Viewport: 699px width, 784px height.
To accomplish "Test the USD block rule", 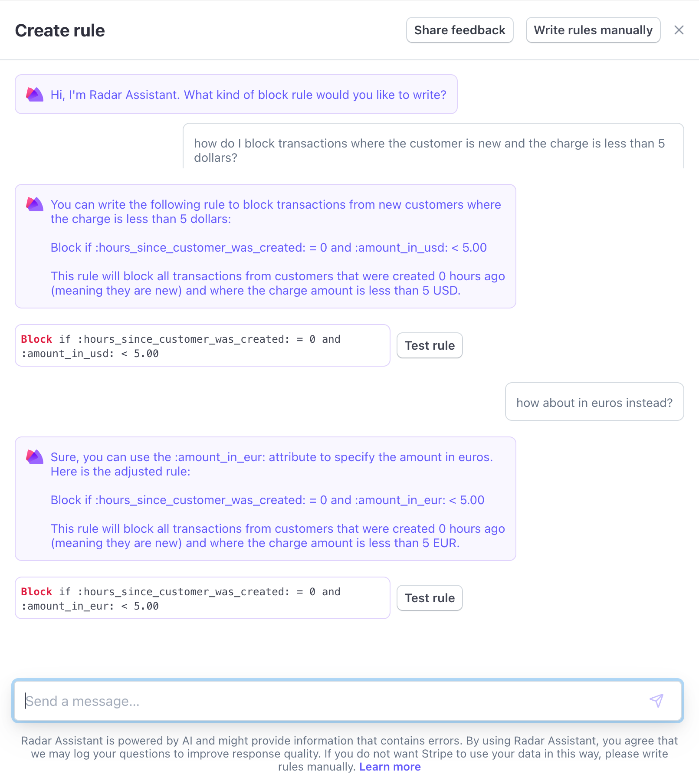I will (x=430, y=345).
